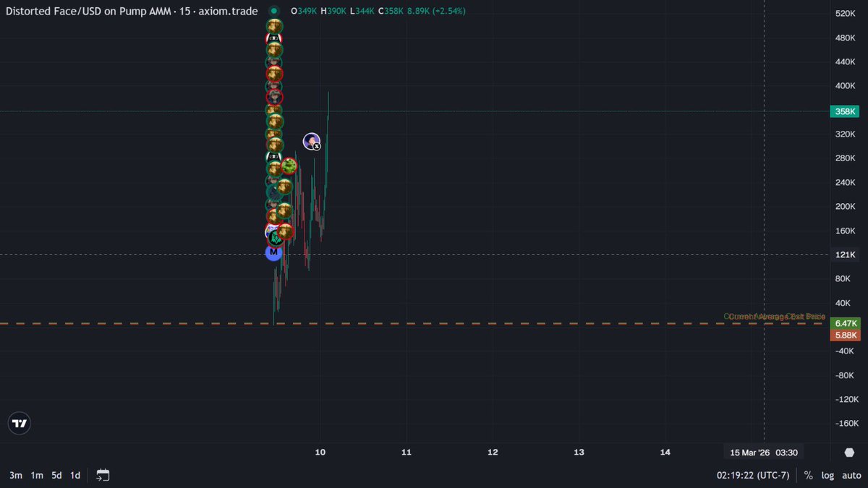Open timezone menu at 02:19:22 (UTC-7)
This screenshot has width=868, height=488.
pos(752,475)
